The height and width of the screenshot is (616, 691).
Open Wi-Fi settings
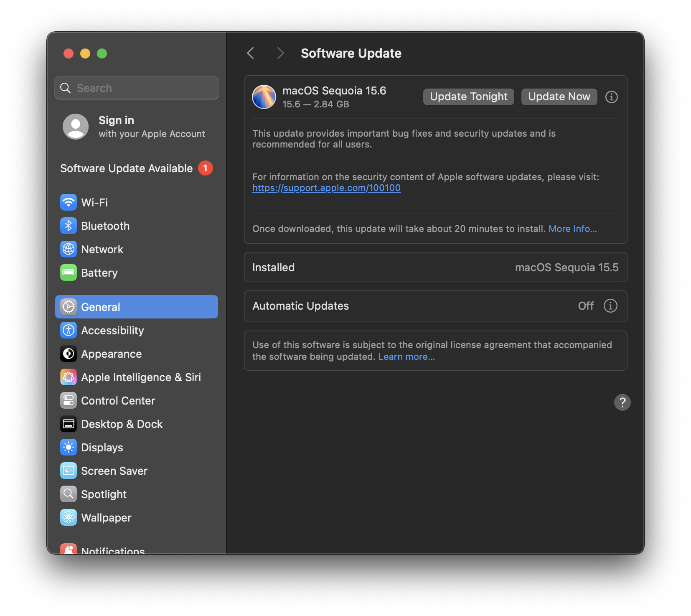pos(137,203)
